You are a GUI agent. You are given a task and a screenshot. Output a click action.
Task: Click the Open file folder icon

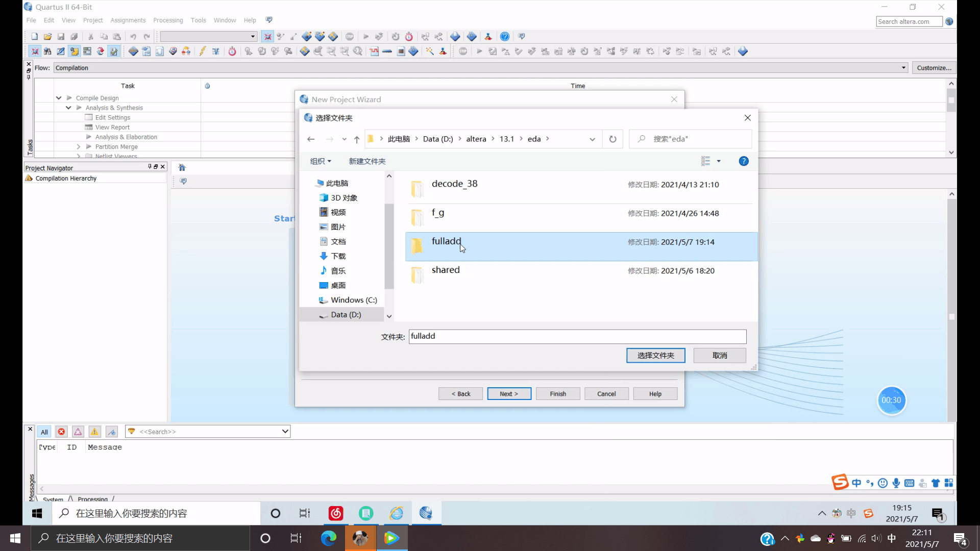pyautogui.click(x=47, y=37)
